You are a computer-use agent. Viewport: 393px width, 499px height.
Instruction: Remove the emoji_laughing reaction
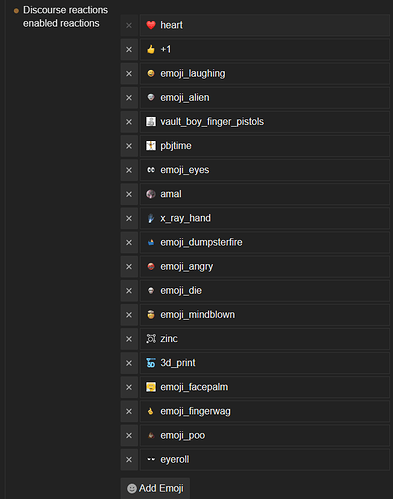129,74
